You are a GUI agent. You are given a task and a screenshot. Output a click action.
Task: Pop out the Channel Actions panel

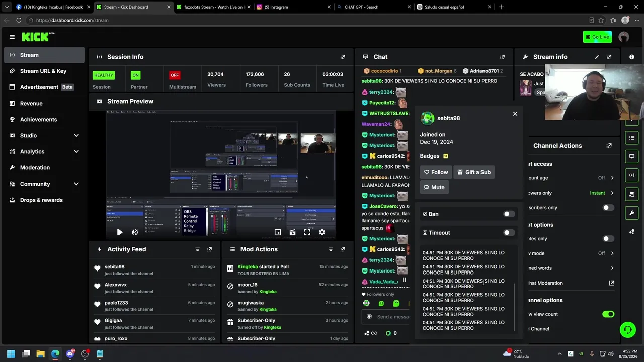point(609,146)
